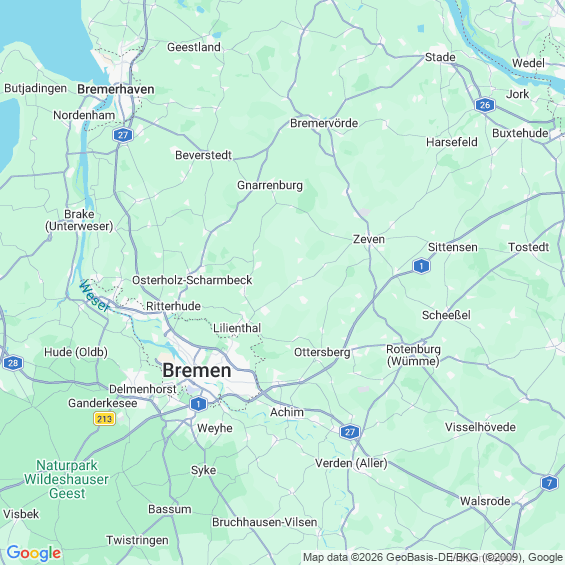This screenshot has width=565, height=565.
Task: Click the Google logo
Action: coord(34,553)
